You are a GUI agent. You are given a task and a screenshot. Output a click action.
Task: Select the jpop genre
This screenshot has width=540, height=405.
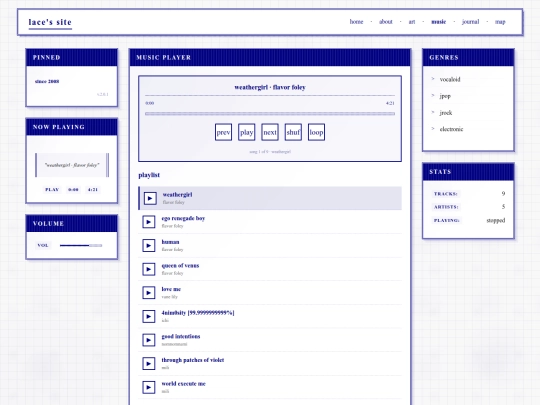pyautogui.click(x=445, y=96)
